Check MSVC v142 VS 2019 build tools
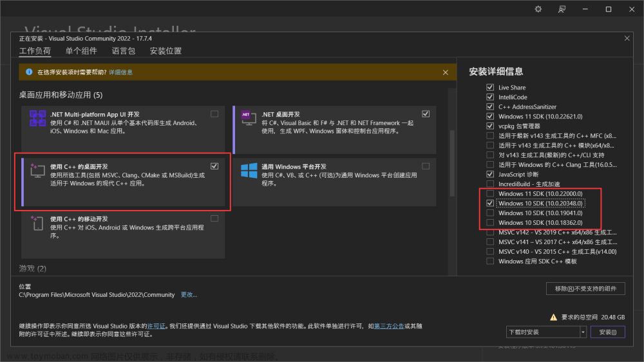The width and height of the screenshot is (644, 362). [490, 232]
